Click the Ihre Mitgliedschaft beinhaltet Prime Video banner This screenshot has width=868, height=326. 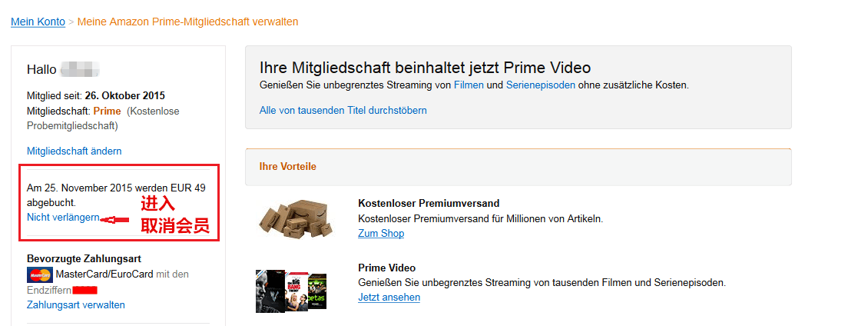(x=518, y=88)
